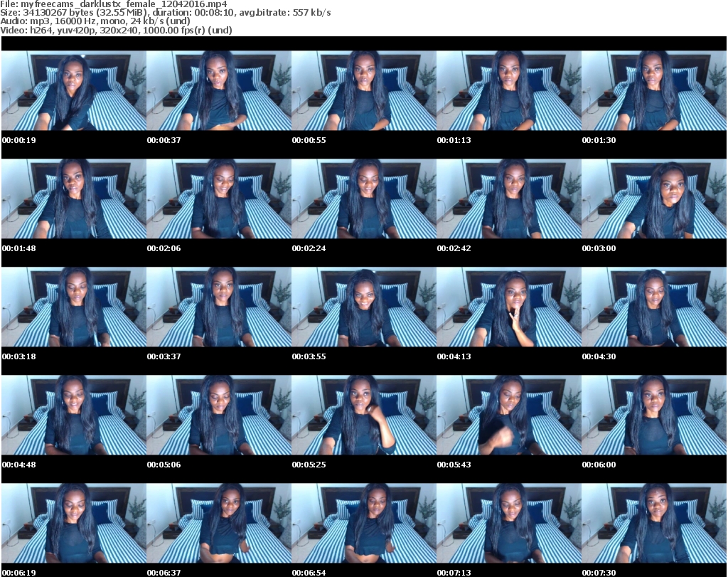Screen dimensions: 728x577
Task: Click the 00:06:00 timestamp label
Action: click(x=599, y=465)
